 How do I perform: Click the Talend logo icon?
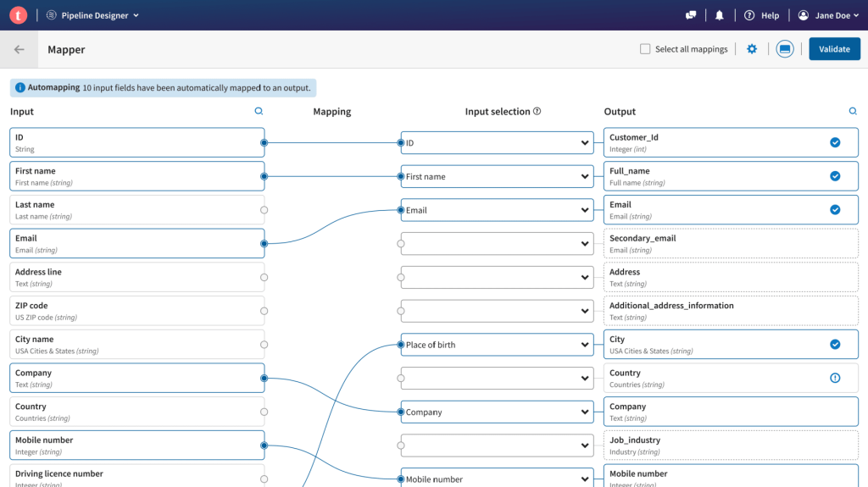(18, 15)
